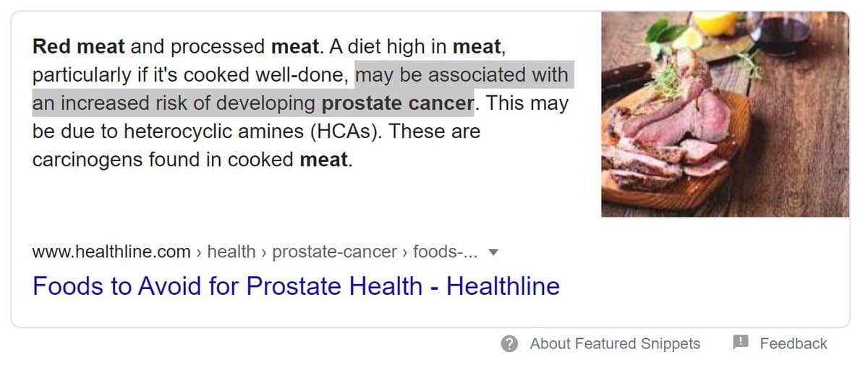Viewport: 868px width, 370px height.
Task: Click the highlighted phrase 'may be associated with'
Action: [461, 75]
